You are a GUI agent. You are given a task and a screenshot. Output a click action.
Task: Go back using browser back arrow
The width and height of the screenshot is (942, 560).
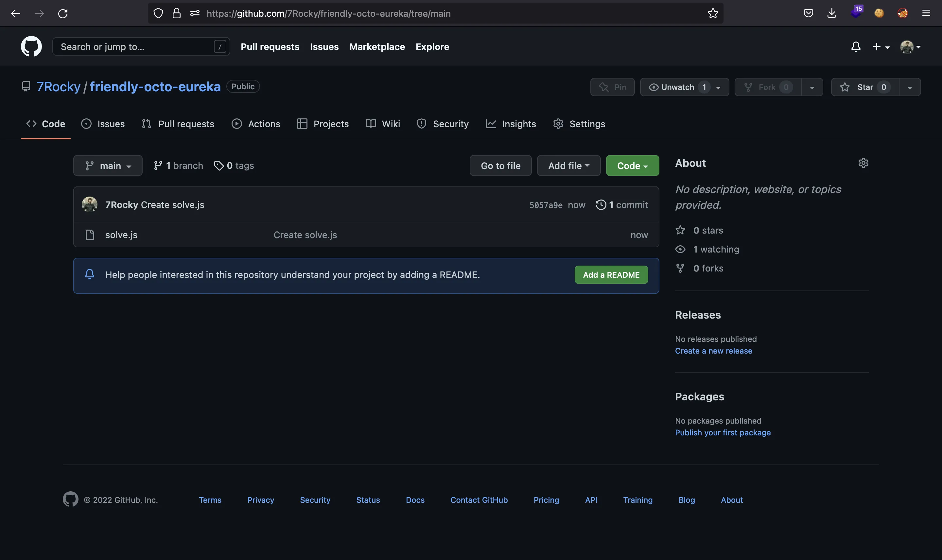pyautogui.click(x=15, y=14)
